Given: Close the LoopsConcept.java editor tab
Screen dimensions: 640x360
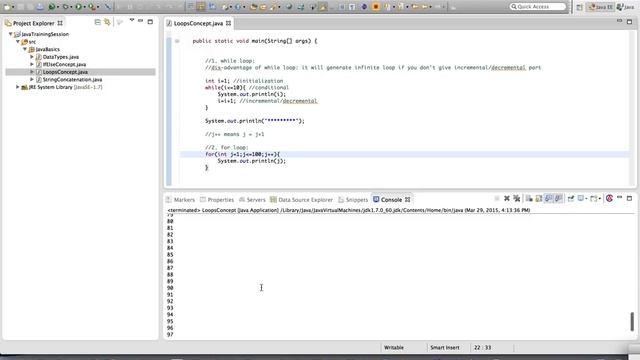Looking at the screenshot, I should click(x=229, y=23).
